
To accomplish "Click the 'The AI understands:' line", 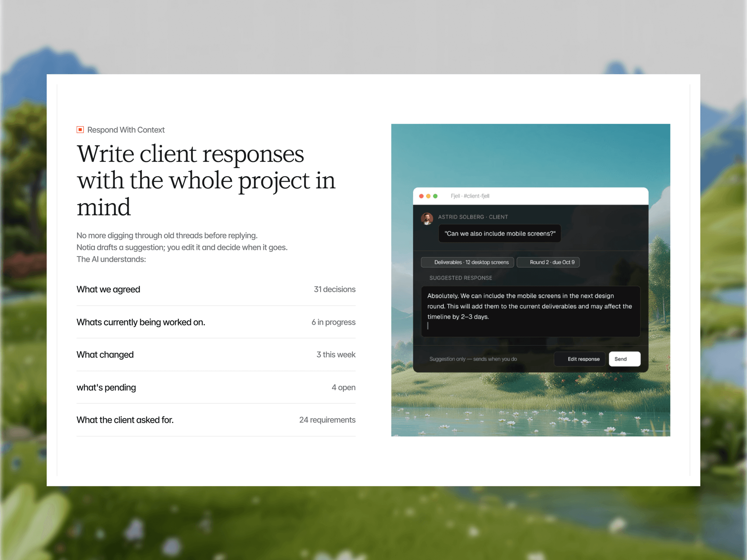I will (111, 260).
